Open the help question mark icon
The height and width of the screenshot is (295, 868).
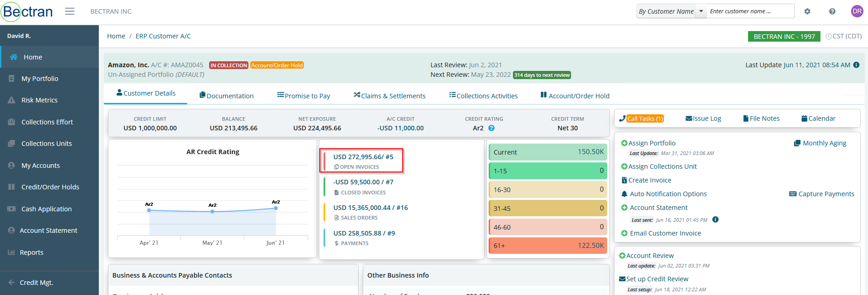coord(832,11)
